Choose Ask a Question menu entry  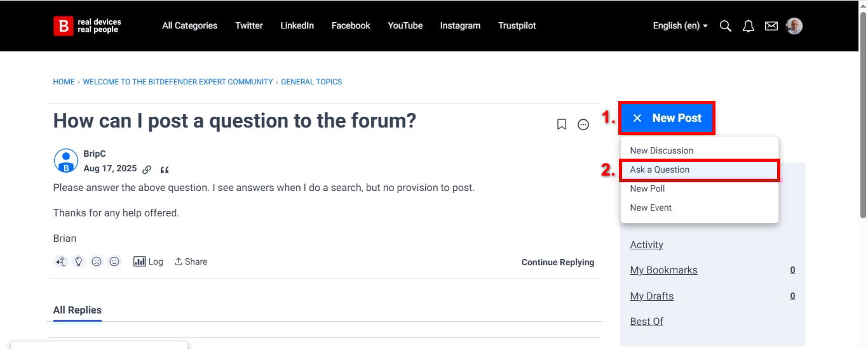(x=699, y=169)
